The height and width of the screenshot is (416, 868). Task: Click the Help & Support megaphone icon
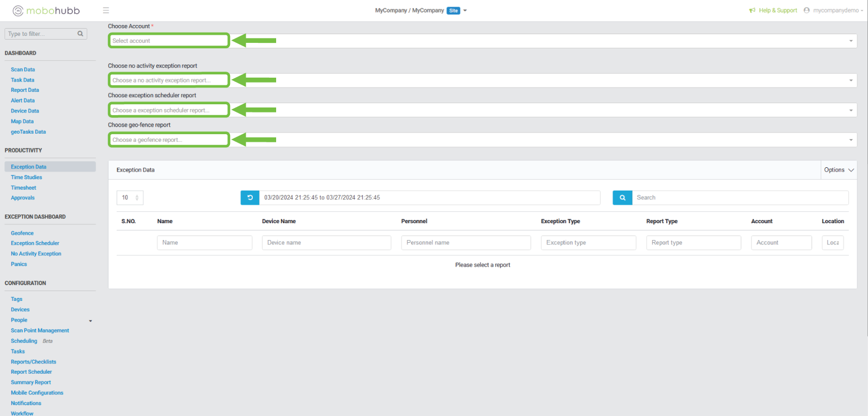click(752, 10)
